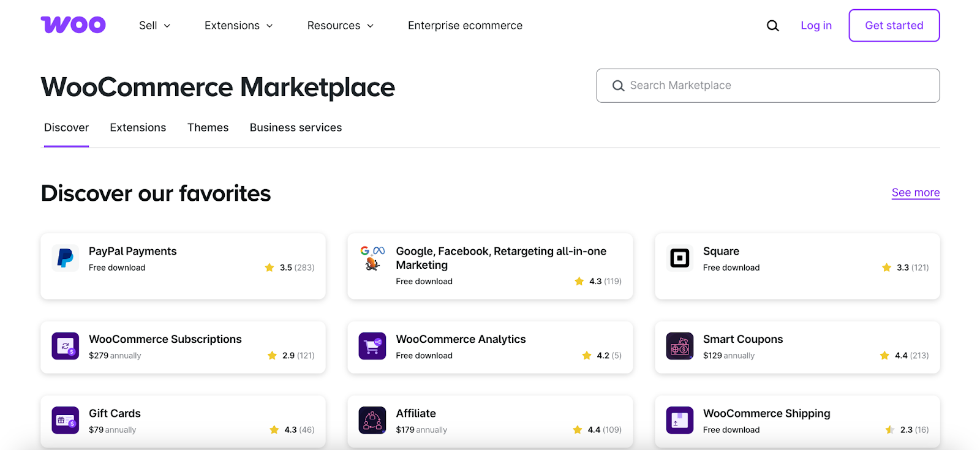Open Enterprise ecommerce in the top navigation
980x450 pixels.
click(466, 26)
